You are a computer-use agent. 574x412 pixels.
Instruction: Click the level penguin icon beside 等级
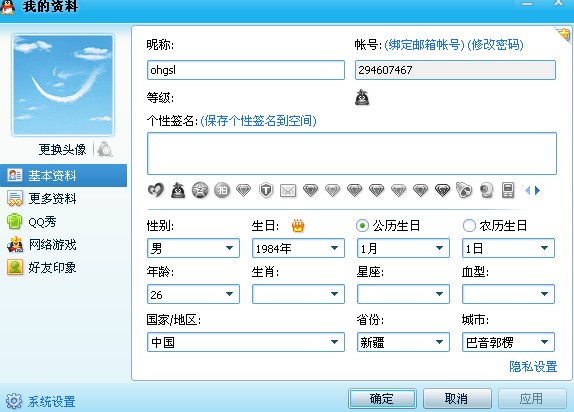tap(362, 97)
